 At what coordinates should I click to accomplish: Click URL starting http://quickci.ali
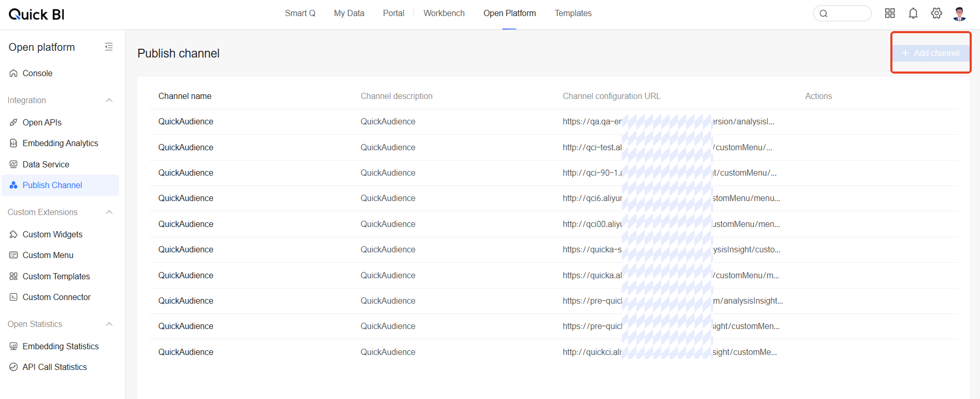tap(670, 352)
